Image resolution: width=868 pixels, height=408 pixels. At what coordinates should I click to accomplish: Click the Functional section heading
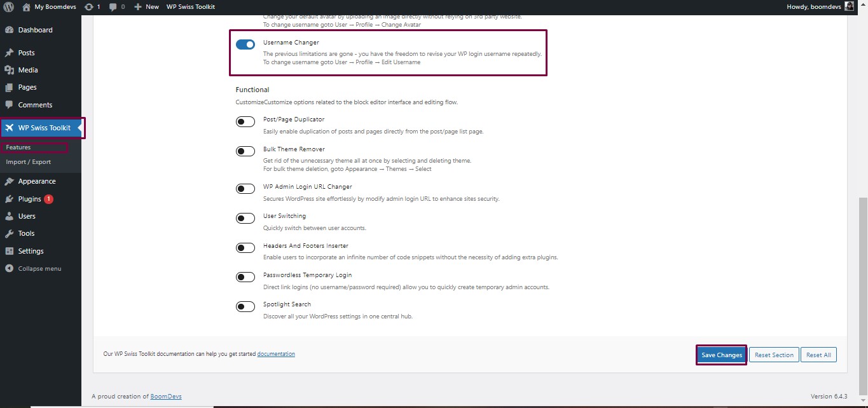pyautogui.click(x=252, y=90)
